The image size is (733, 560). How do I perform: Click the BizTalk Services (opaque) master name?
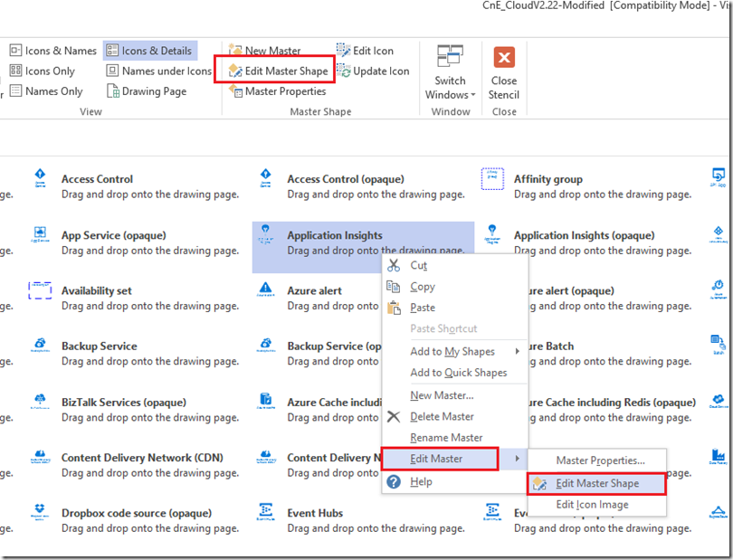pos(124,402)
